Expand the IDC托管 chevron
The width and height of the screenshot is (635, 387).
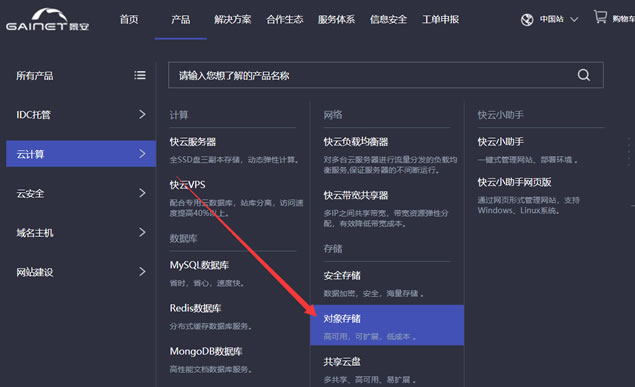(142, 115)
